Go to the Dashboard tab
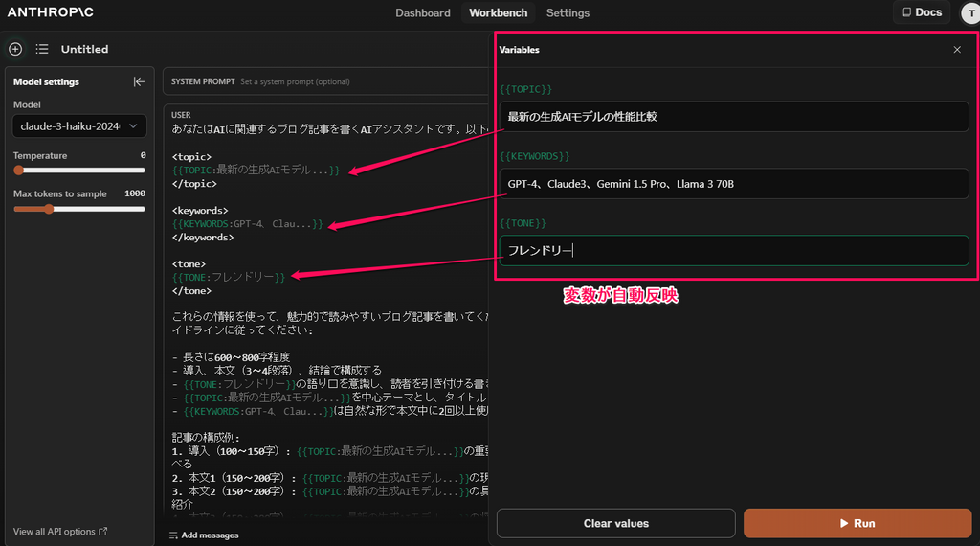 coord(422,13)
